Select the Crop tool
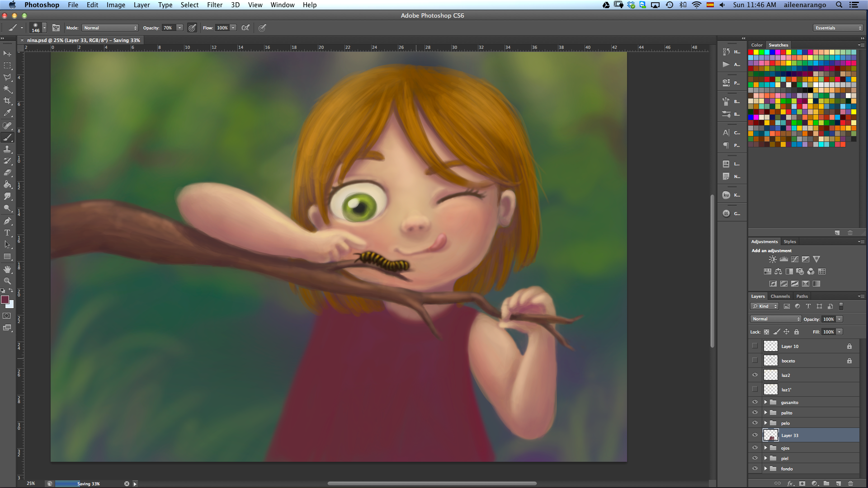This screenshot has width=868, height=488. 7,101
